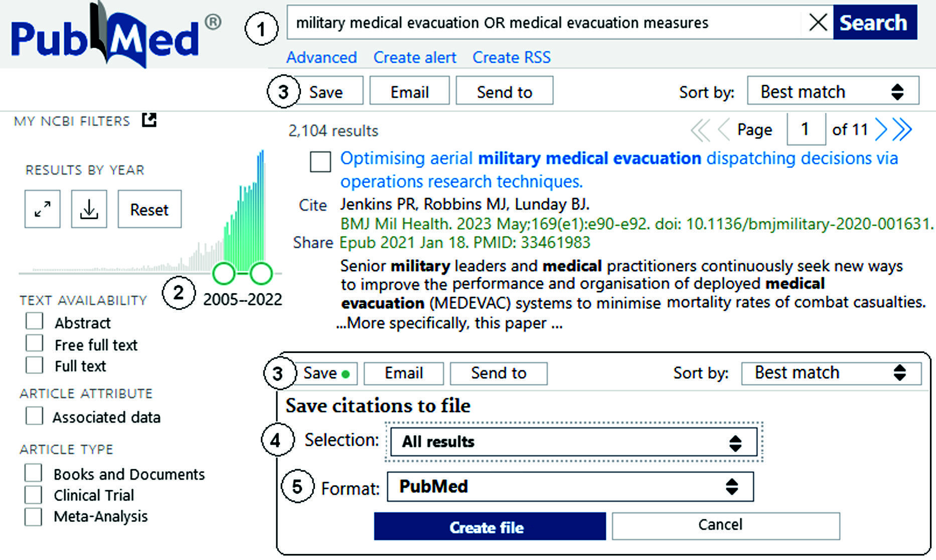Open the Format dropdown showing PubMed
Screen dimensions: 936x560
pyautogui.click(x=570, y=486)
